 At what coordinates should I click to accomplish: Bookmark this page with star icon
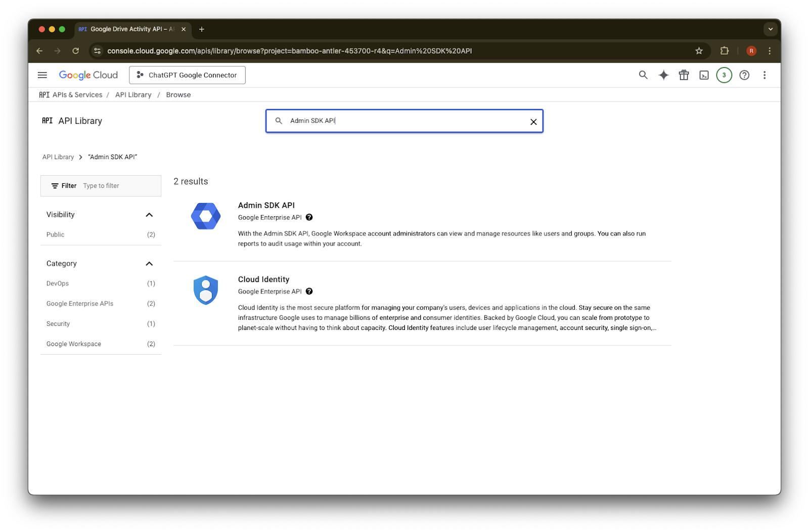tap(699, 51)
